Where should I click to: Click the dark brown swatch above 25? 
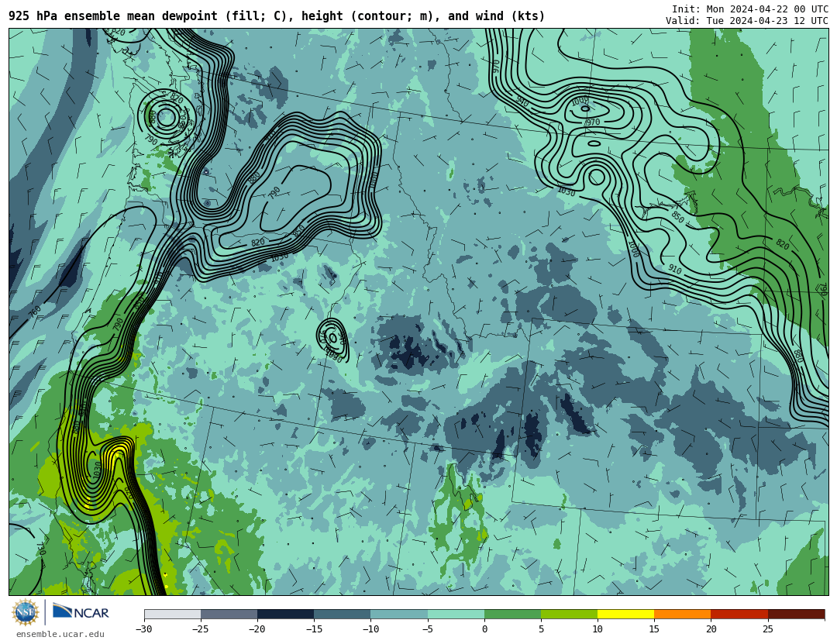pos(796,614)
